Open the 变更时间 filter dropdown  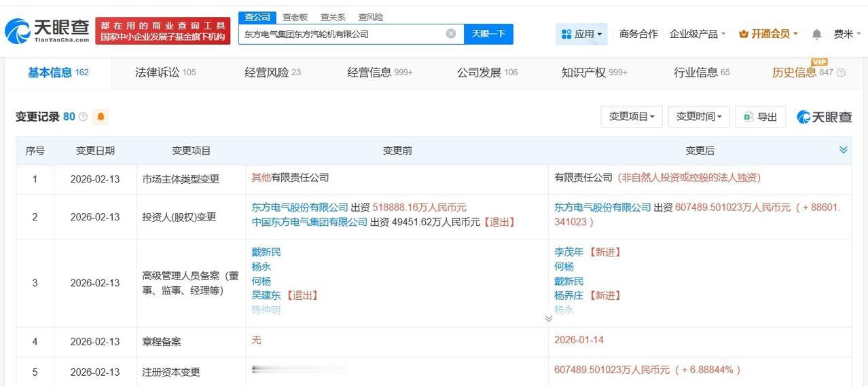click(x=699, y=117)
